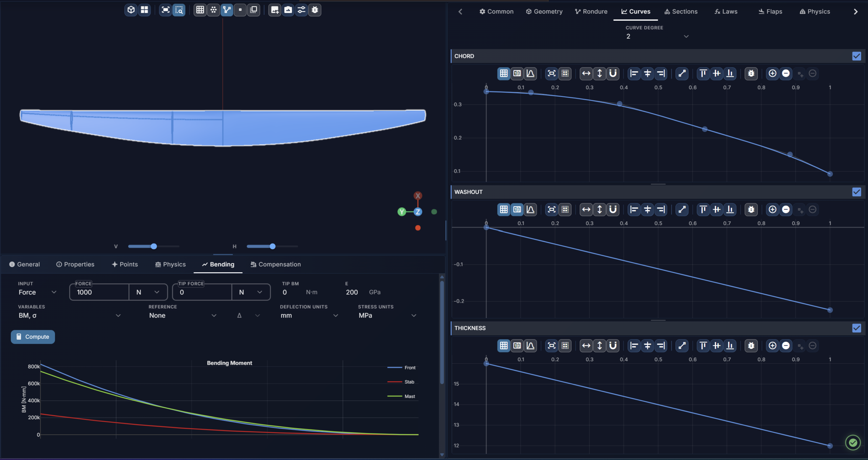Toggle the magnet snap icon in CHORD toolbar

coord(613,73)
